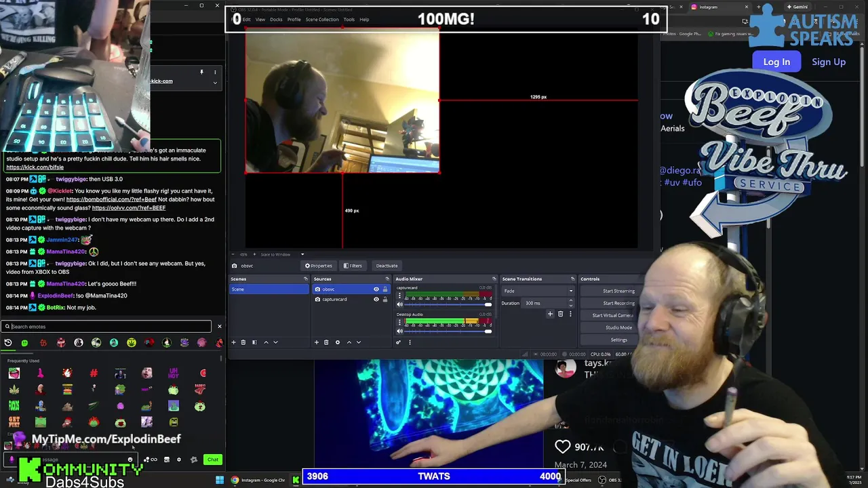Move source down arrow in Sources panel

point(359,342)
